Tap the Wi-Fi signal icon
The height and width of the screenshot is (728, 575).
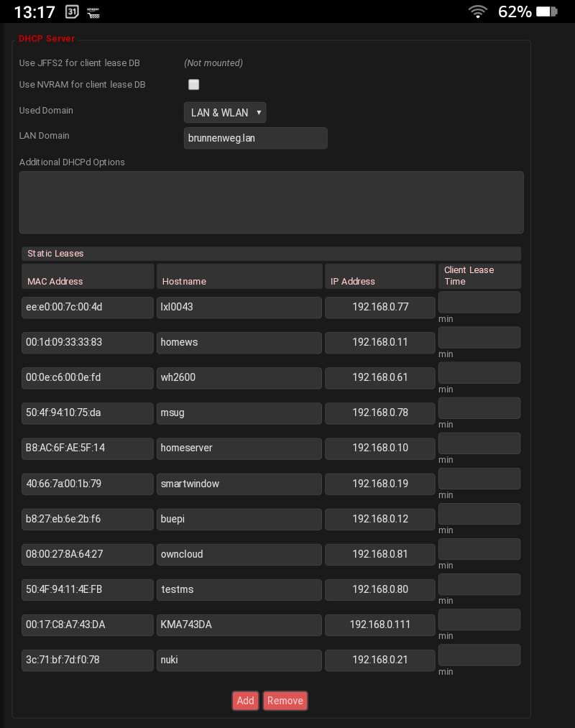coord(477,11)
